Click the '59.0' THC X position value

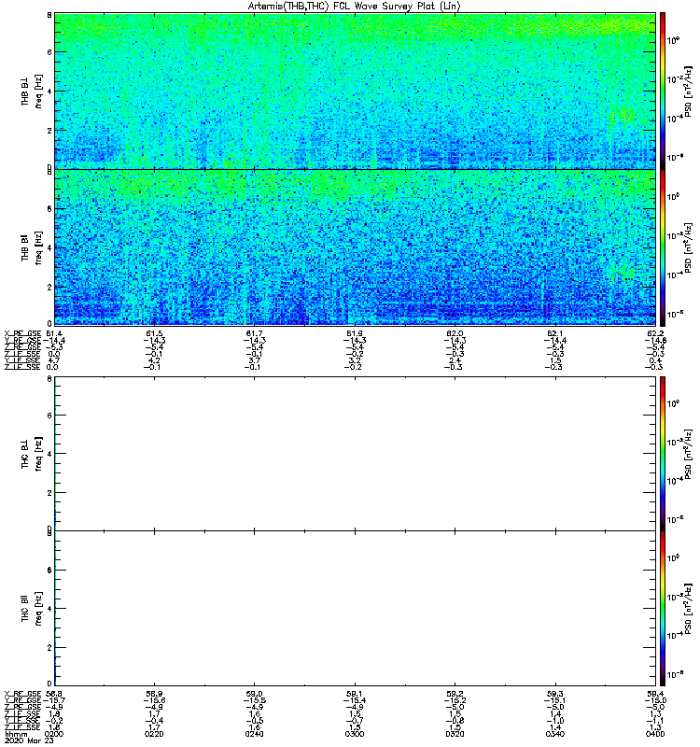pos(255,694)
